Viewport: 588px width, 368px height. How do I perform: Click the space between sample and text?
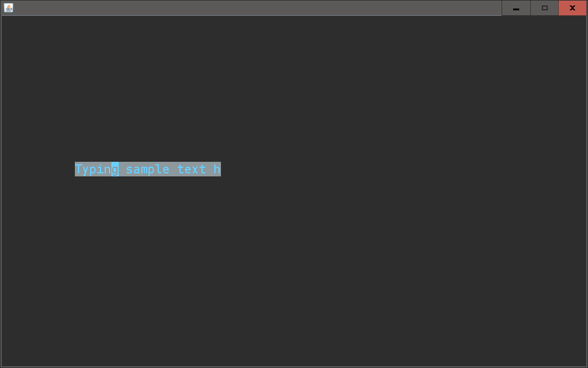point(173,169)
